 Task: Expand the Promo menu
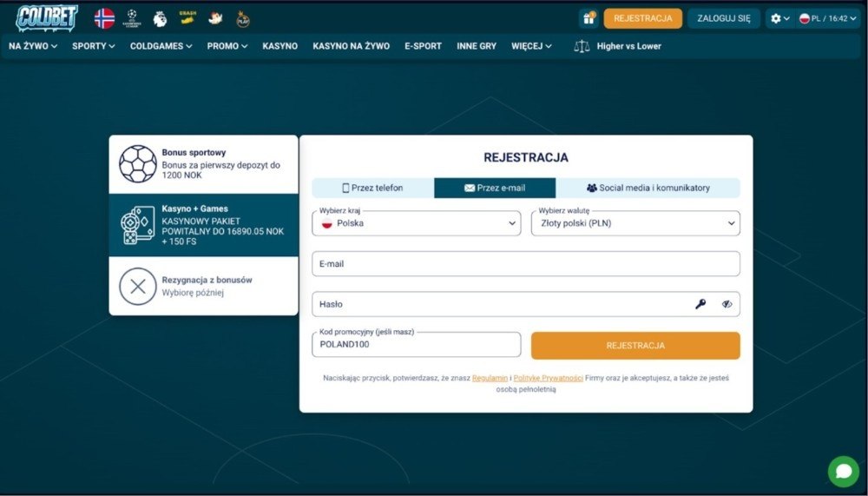click(227, 46)
